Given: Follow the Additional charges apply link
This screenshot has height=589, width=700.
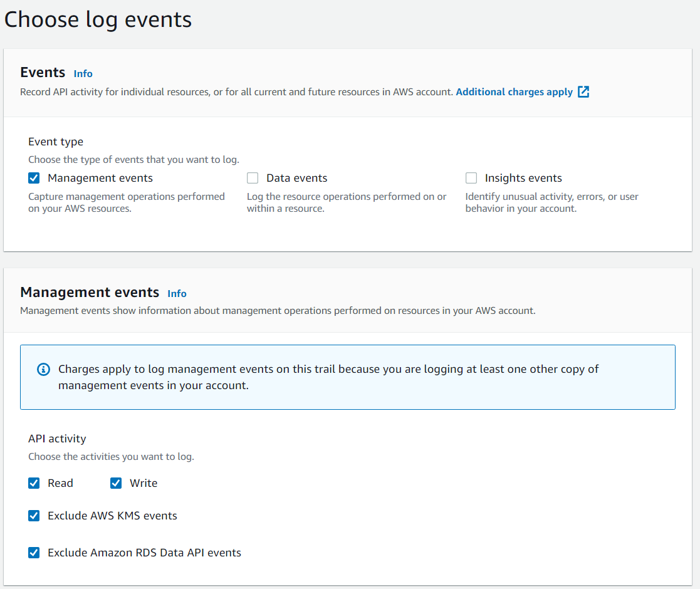Looking at the screenshot, I should [514, 92].
